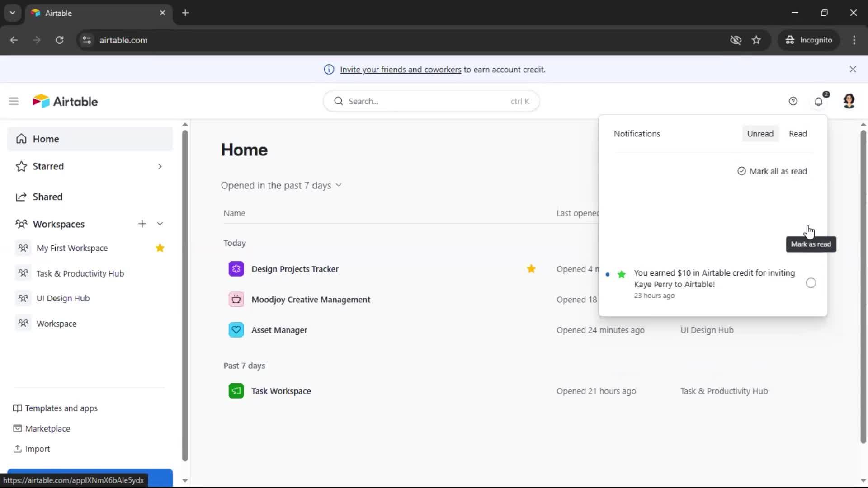
Task: Expand the Starred section chevron
Action: click(x=160, y=166)
